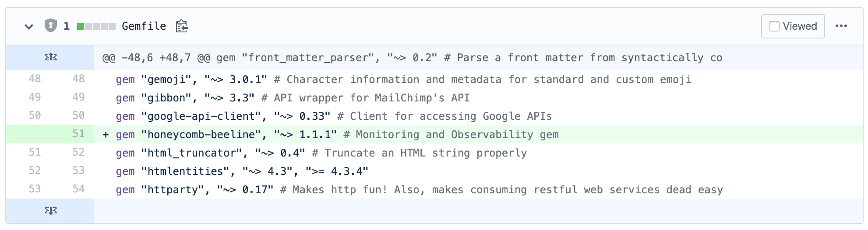
Task: Click the html_truncator gem line
Action: (x=321, y=153)
